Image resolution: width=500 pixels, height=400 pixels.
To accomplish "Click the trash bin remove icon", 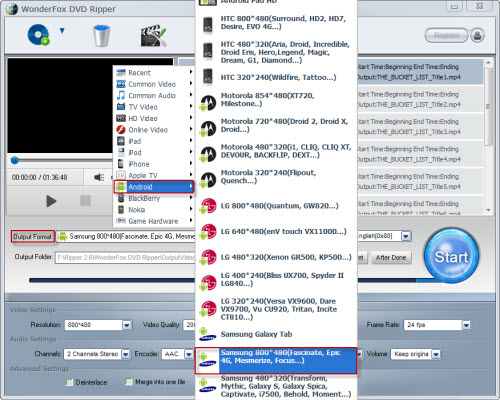I will pyautogui.click(x=101, y=35).
